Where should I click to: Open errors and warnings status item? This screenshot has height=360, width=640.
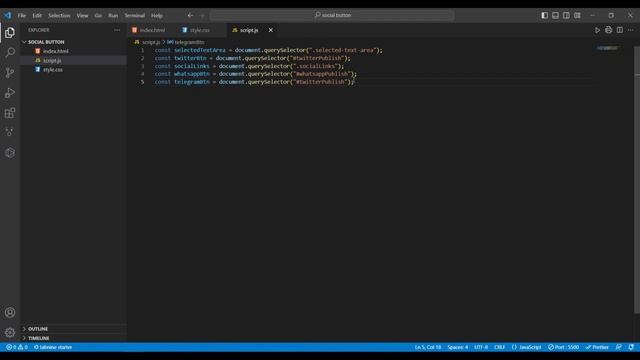coord(17,347)
